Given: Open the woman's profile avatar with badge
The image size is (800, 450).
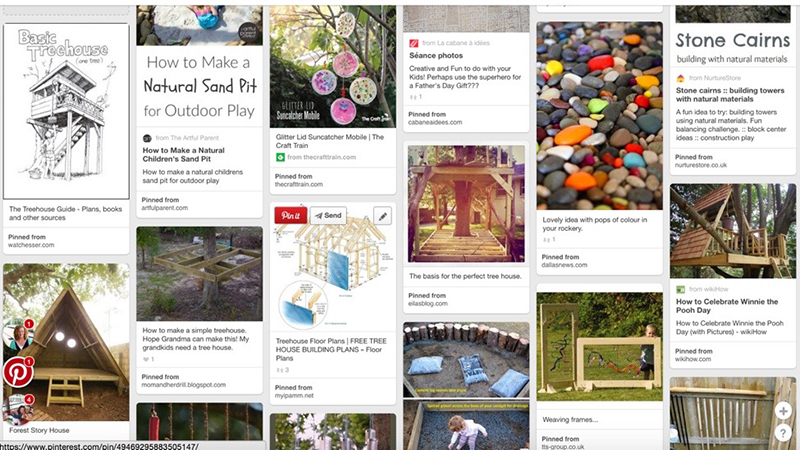Looking at the screenshot, I should pyautogui.click(x=18, y=335).
